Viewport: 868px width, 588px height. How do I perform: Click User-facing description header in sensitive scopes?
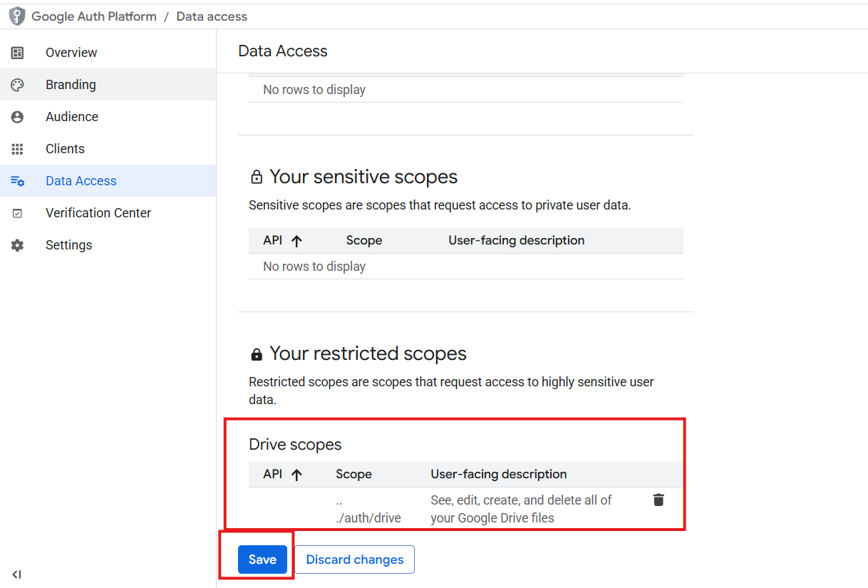tap(516, 240)
